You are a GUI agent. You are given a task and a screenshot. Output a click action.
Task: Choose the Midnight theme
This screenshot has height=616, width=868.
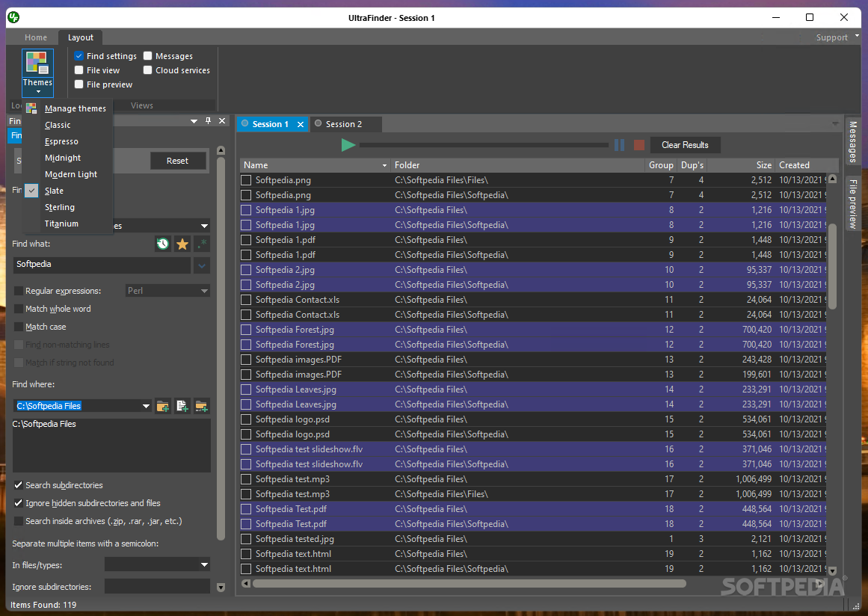63,158
